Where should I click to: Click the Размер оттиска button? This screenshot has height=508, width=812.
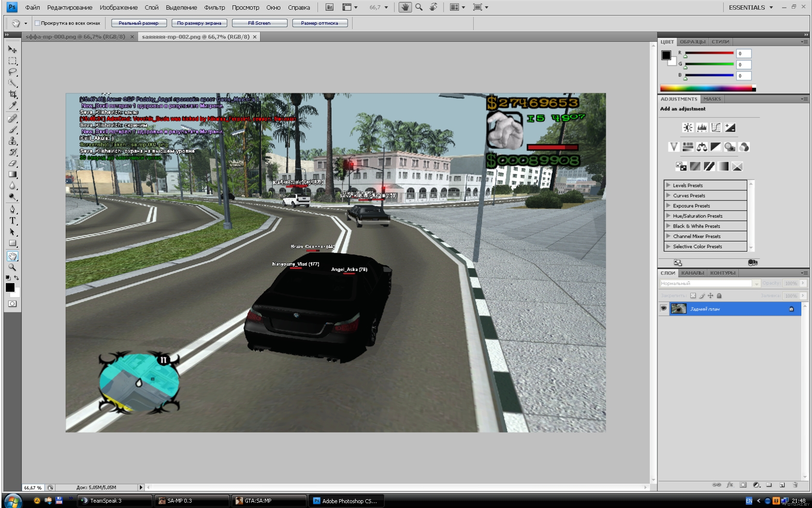pyautogui.click(x=320, y=23)
